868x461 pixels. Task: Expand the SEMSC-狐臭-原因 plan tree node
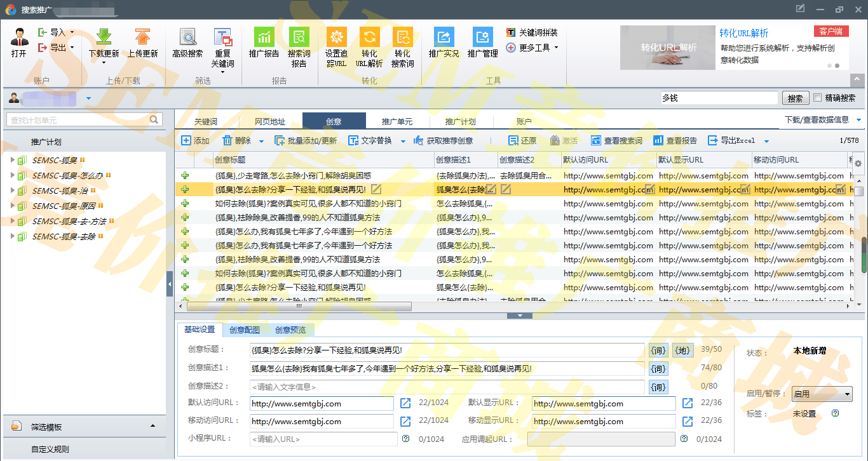12,206
